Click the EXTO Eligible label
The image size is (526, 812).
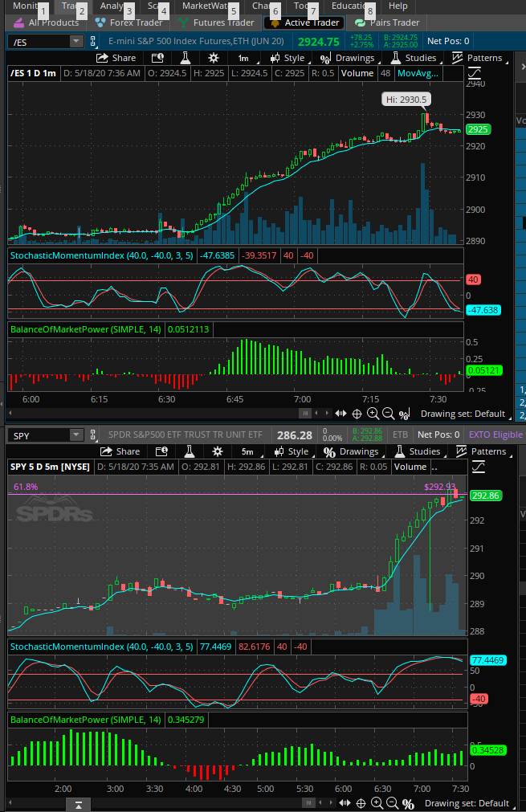click(495, 435)
